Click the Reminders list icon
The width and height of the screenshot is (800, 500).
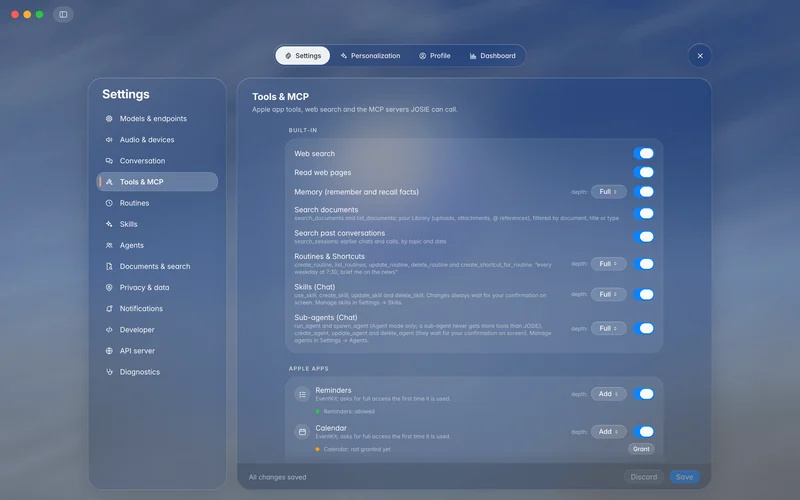click(302, 394)
